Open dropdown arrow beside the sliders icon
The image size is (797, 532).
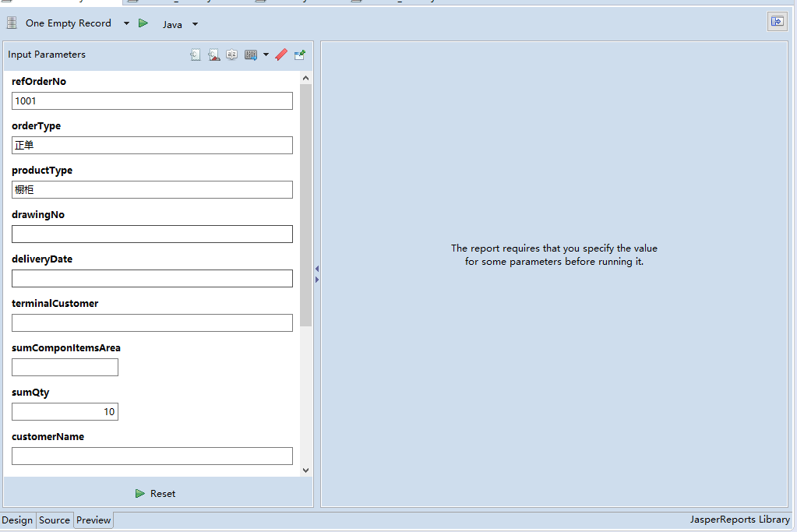pyautogui.click(x=266, y=55)
